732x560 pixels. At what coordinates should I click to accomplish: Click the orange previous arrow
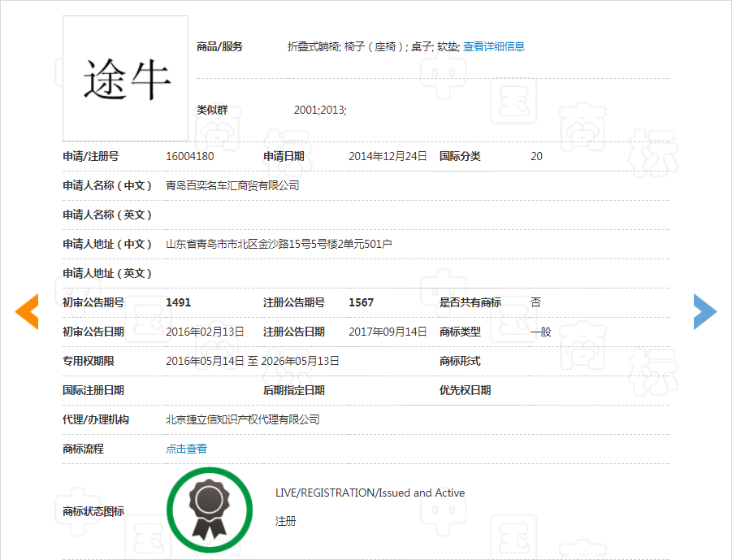pos(28,311)
